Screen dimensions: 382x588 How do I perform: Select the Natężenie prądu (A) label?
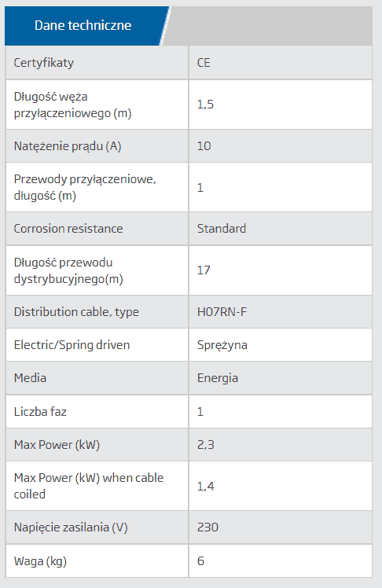tap(68, 146)
